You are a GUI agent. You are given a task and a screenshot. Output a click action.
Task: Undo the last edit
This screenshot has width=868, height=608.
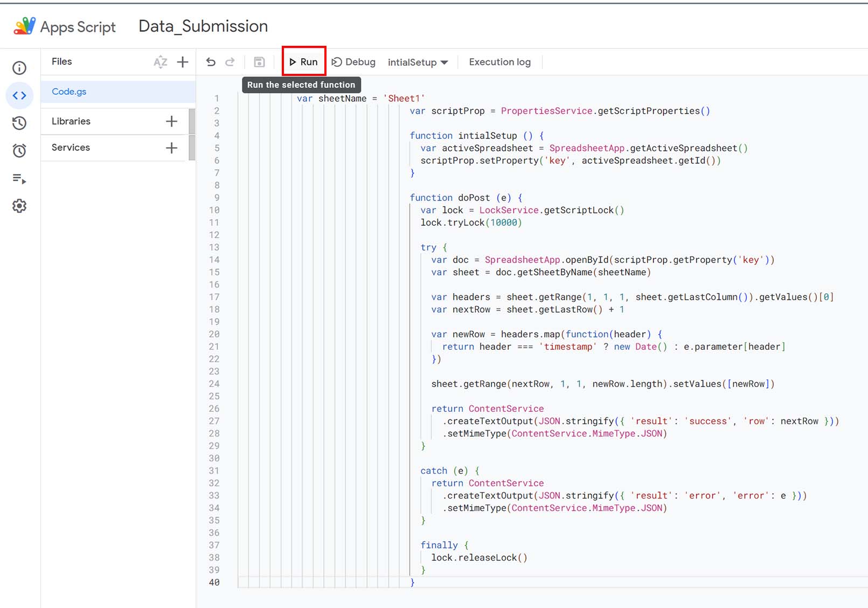pyautogui.click(x=211, y=62)
